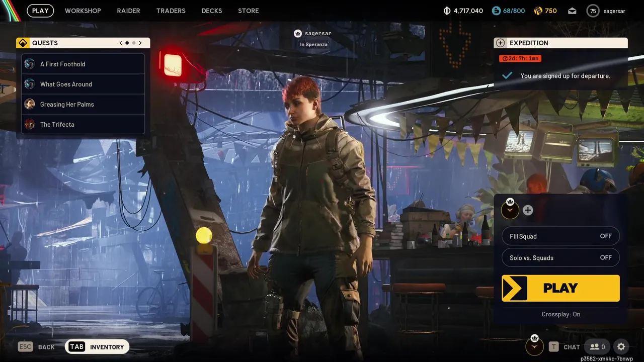Click the T key chat icon
The image size is (644, 362).
tap(554, 346)
